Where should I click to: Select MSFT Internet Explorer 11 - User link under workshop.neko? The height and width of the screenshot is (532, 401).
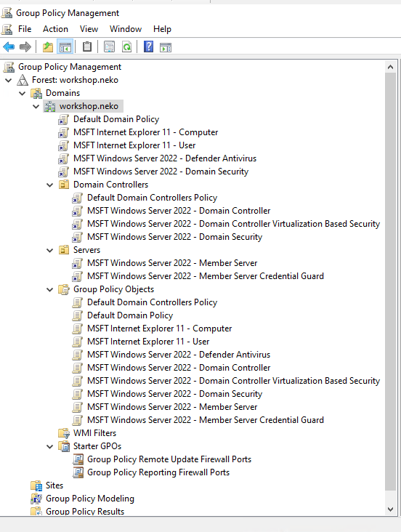134,145
